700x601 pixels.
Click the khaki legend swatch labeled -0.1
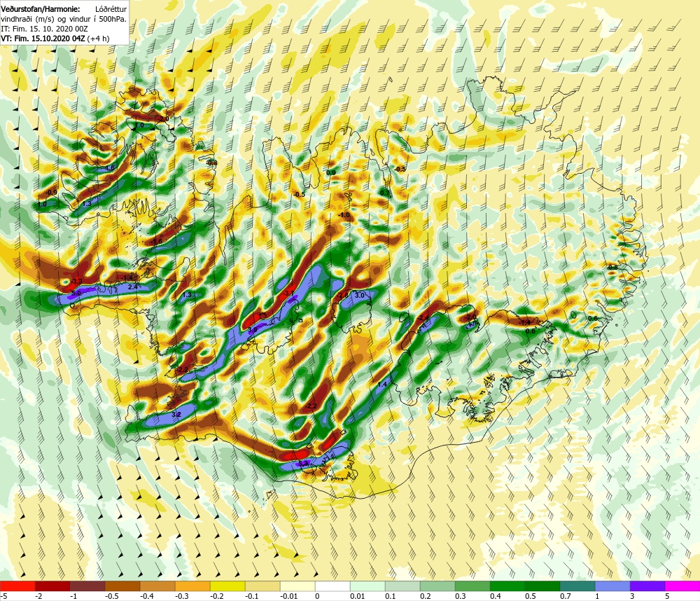click(262, 586)
